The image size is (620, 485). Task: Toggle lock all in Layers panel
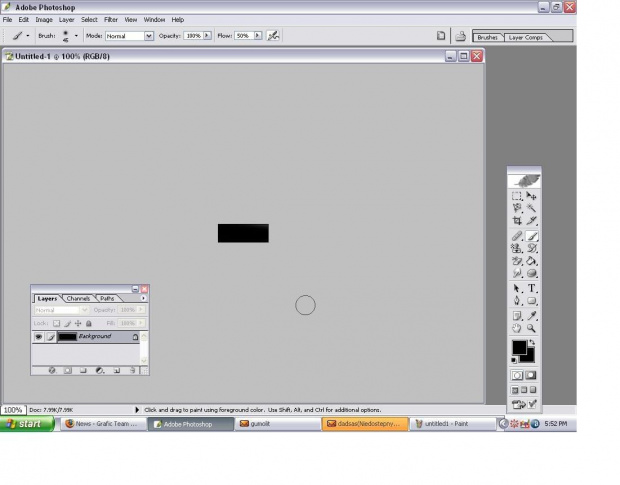tap(89, 323)
